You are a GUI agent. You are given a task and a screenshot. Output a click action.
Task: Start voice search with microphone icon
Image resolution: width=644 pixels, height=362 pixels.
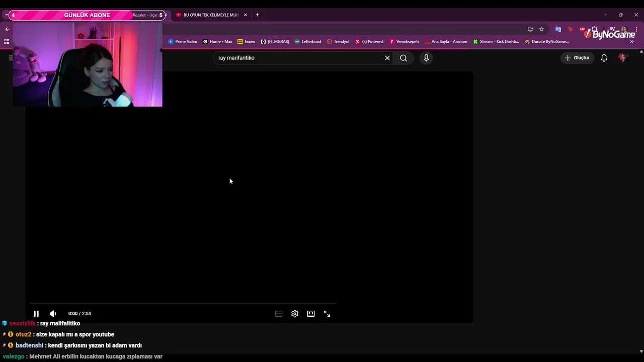426,58
